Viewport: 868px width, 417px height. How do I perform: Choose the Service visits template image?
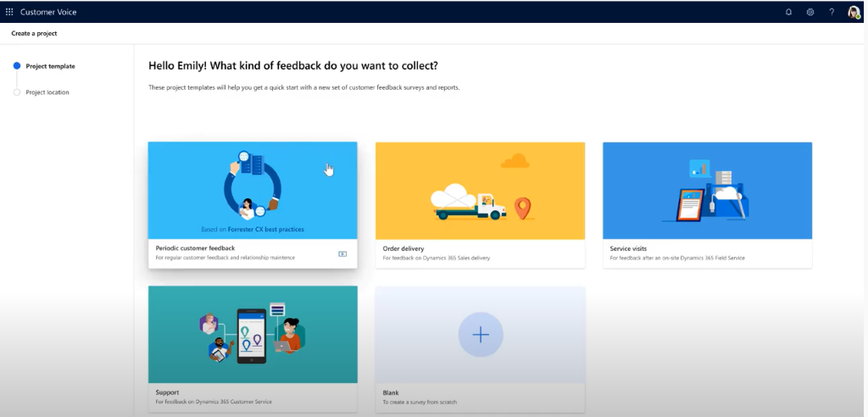pyautogui.click(x=708, y=191)
